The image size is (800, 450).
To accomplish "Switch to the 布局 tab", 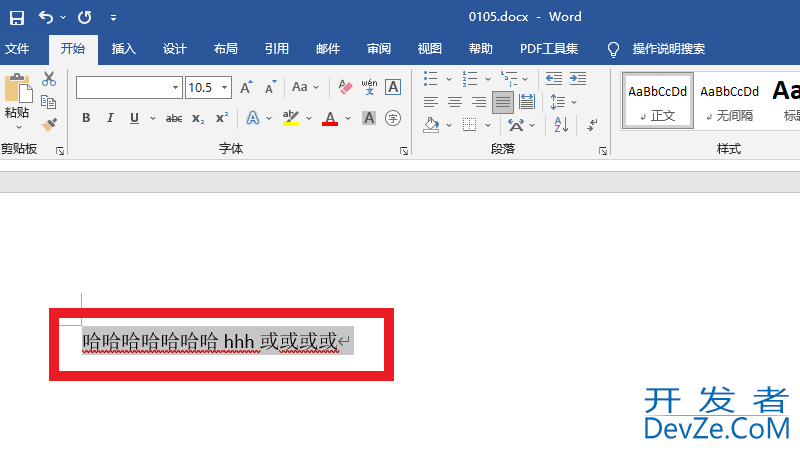I will pyautogui.click(x=226, y=49).
